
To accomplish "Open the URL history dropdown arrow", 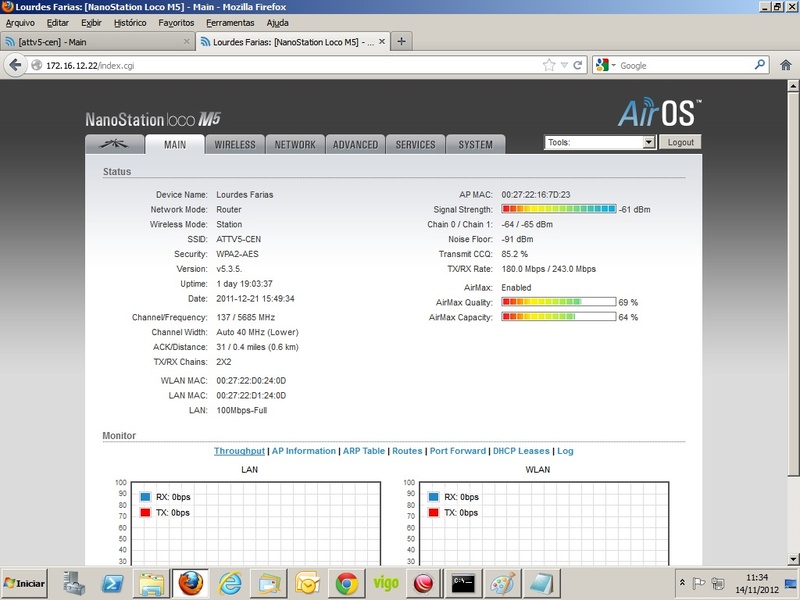I will coord(564,65).
